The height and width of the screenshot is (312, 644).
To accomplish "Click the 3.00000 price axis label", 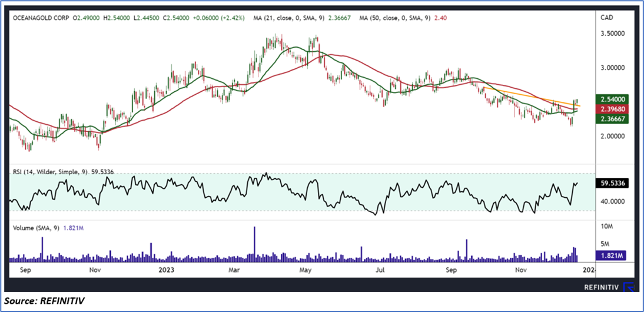I will tap(612, 68).
